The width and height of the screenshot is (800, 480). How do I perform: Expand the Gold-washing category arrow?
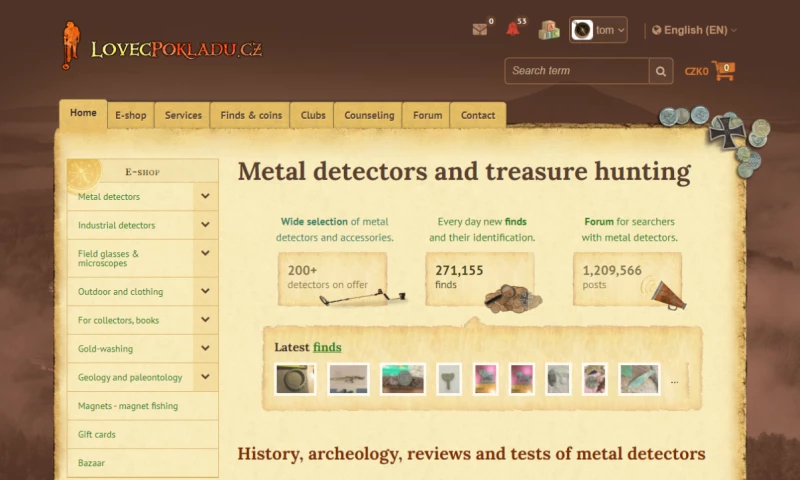coord(205,349)
